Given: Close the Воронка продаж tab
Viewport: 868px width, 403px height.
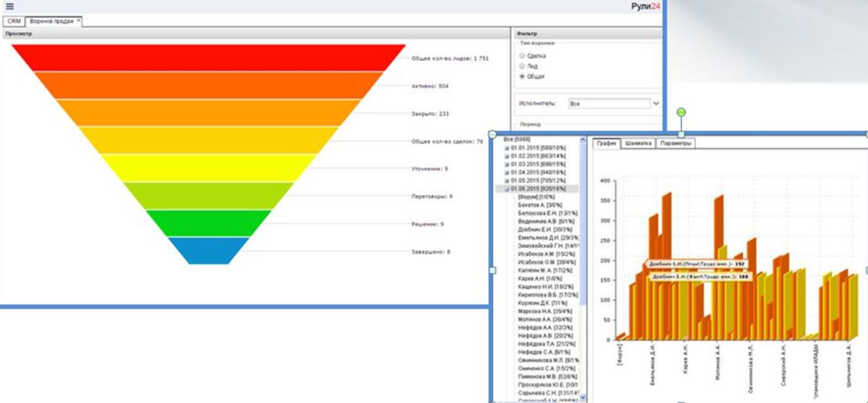Looking at the screenshot, I should coord(78,21).
